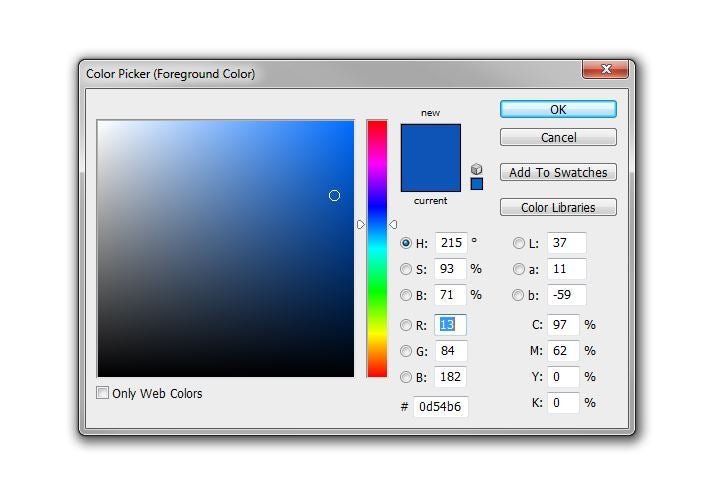Click the small web-safe blue swatch

[x=477, y=184]
